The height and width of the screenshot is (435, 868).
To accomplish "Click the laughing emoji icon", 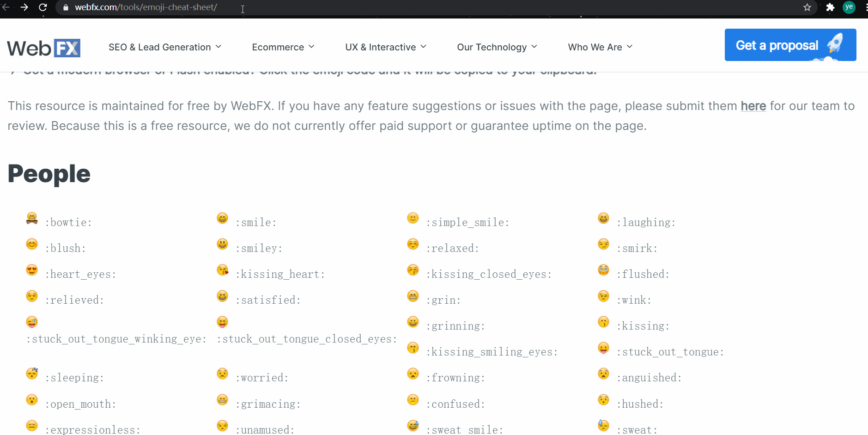I will point(603,218).
